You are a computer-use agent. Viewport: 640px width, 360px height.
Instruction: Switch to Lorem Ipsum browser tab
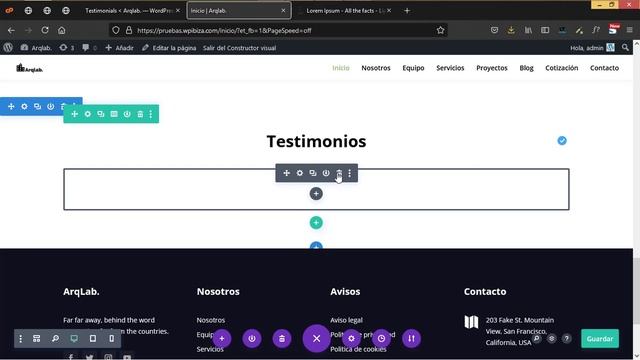pos(345,11)
